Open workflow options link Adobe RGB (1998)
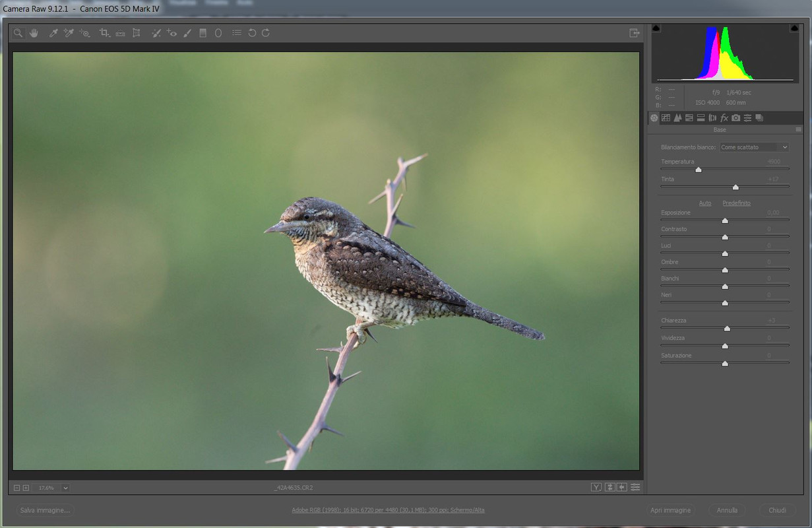 coord(388,510)
